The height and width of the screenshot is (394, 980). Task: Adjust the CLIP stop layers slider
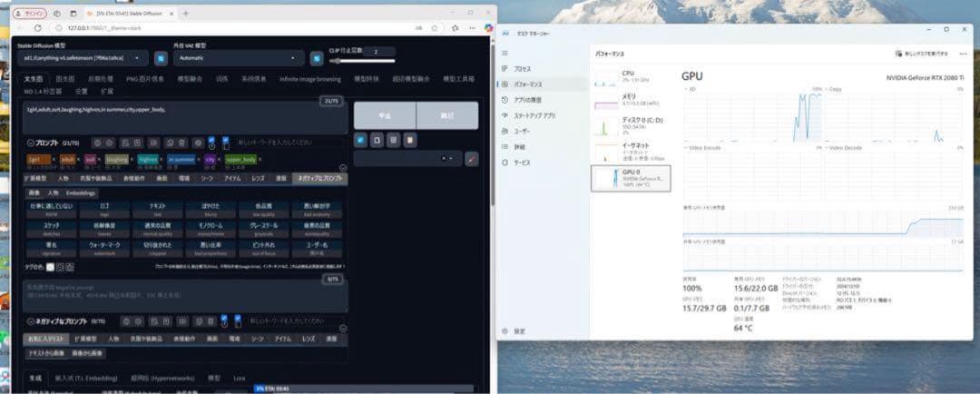362,61
